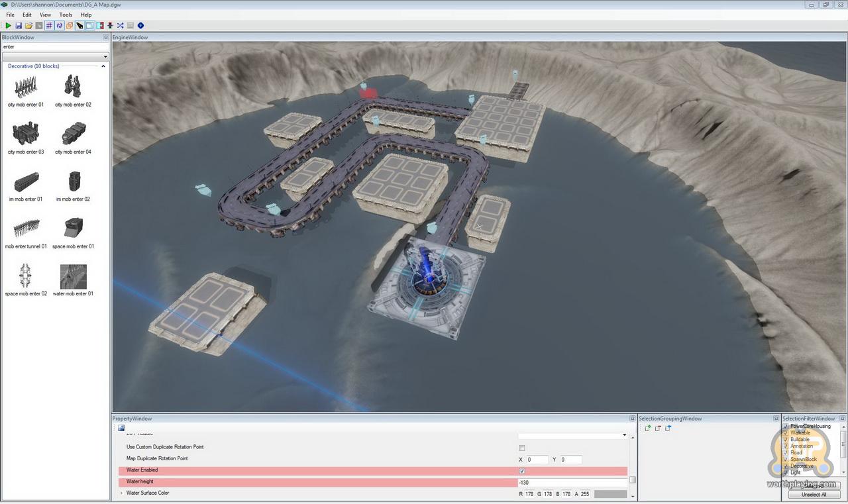Expand the Water Surface Color property

(x=121, y=493)
